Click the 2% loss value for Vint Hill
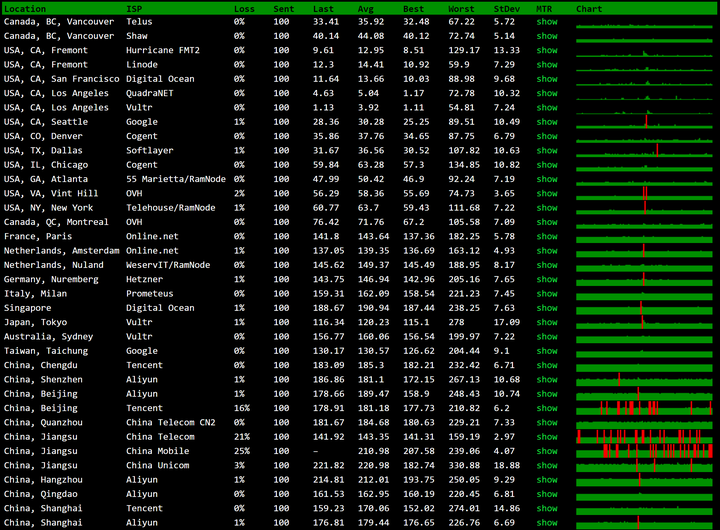The width and height of the screenshot is (720, 530). [239, 193]
